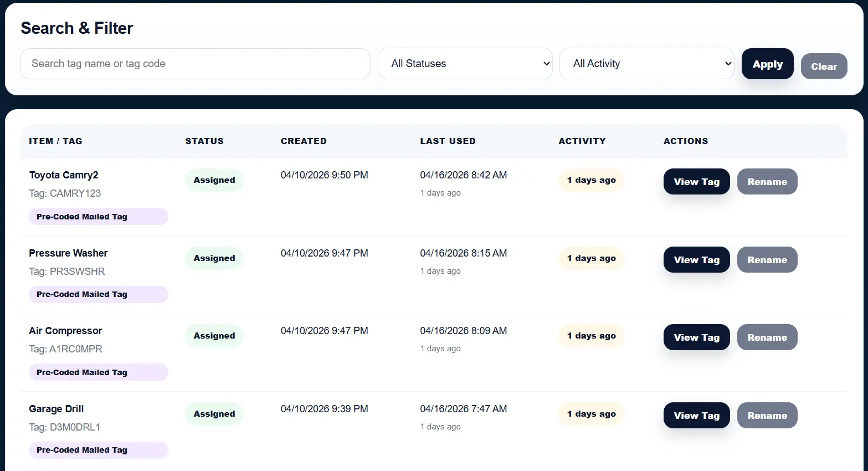This screenshot has width=868, height=471.
Task: Click the Clear button to reset filters
Action: click(x=824, y=66)
